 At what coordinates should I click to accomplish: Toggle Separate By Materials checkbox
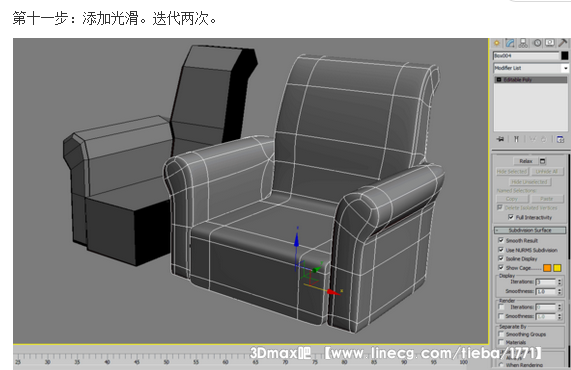[x=501, y=342]
